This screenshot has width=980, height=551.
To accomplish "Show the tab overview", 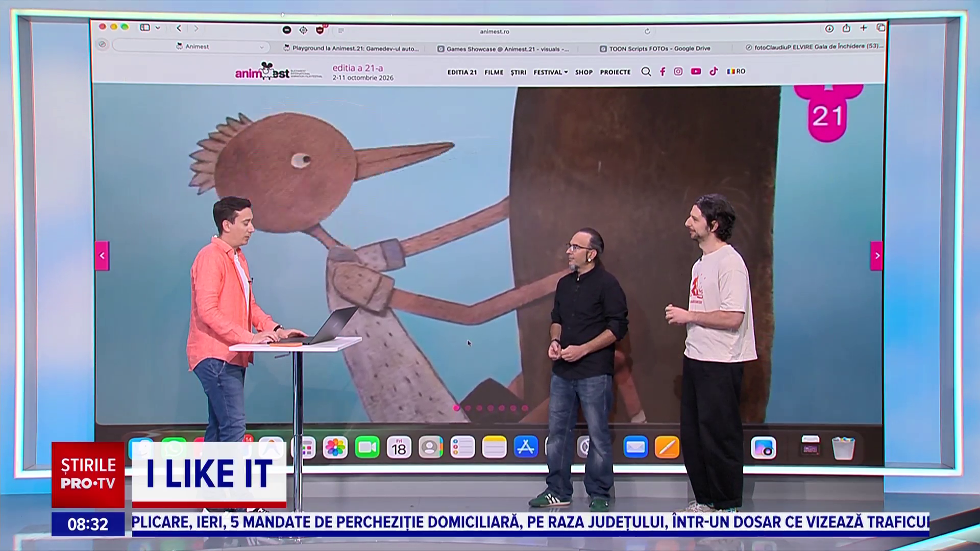I will pos(881,28).
